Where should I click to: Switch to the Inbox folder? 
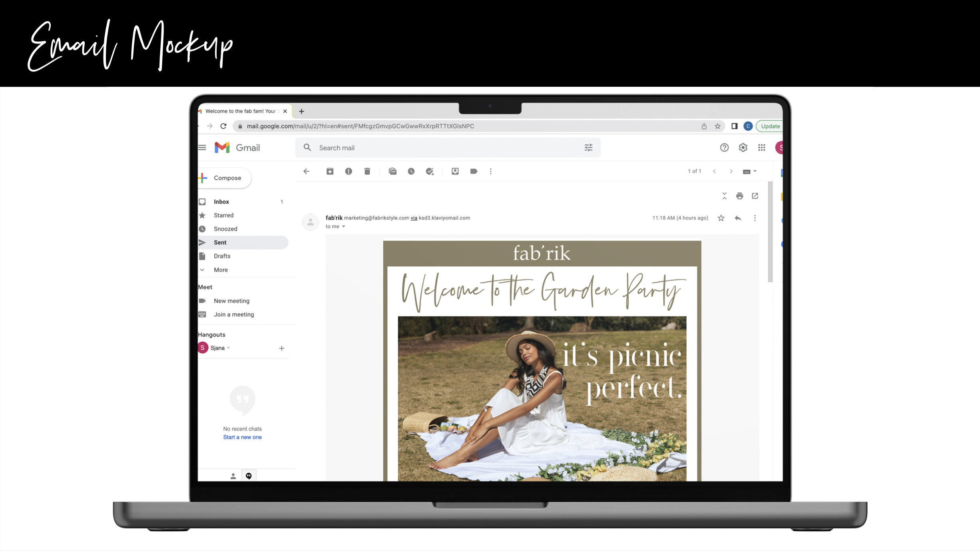[x=221, y=201]
